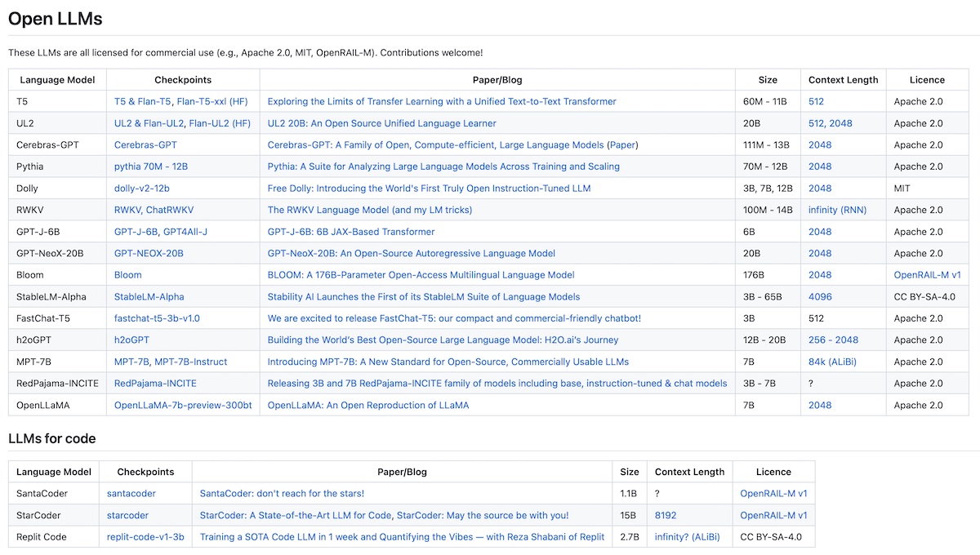The height and width of the screenshot is (555, 980).
Task: Open the 'Introducing MPT-7B' blog link
Action: (x=448, y=362)
